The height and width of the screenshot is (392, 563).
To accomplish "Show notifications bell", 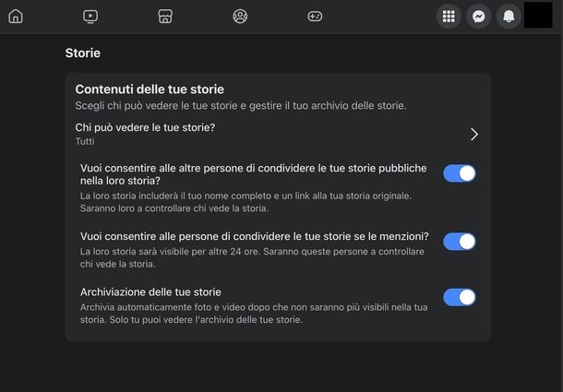I will 508,16.
